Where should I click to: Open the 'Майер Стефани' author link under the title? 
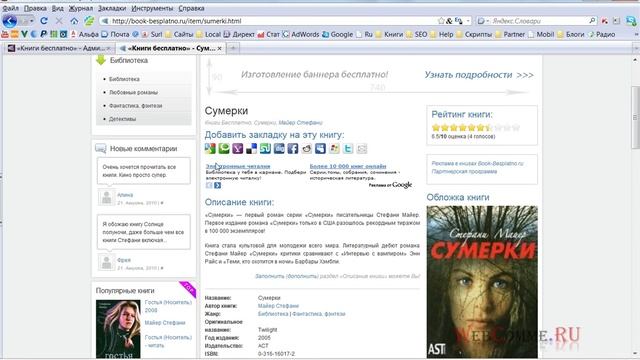click(300, 122)
